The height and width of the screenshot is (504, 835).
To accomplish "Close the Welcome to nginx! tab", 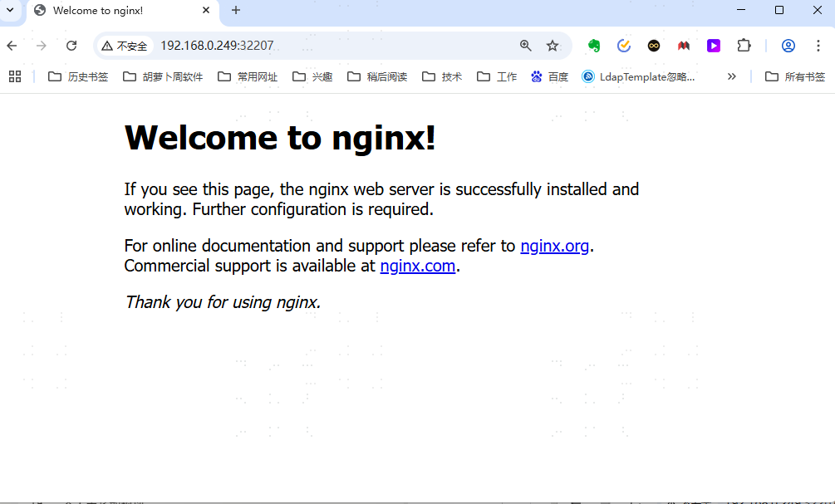I will click(206, 10).
